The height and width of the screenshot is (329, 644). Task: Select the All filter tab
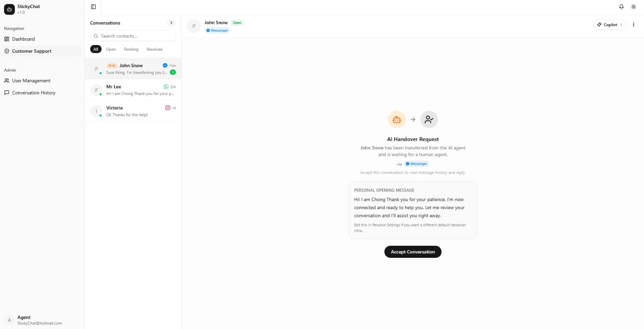click(x=96, y=49)
